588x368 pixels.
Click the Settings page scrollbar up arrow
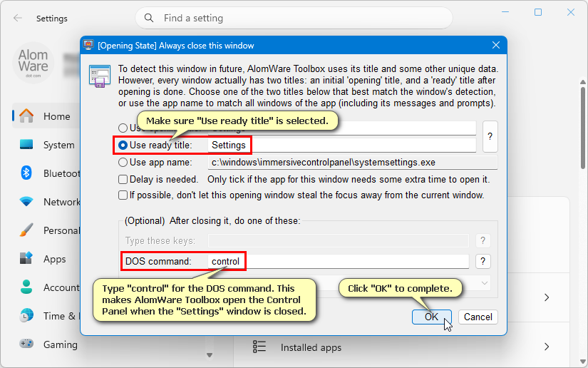click(x=582, y=82)
